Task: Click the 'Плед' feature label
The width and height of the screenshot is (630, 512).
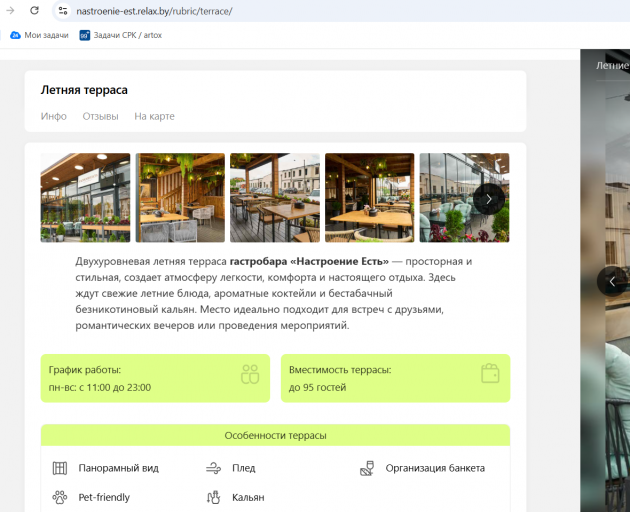Action: [243, 468]
